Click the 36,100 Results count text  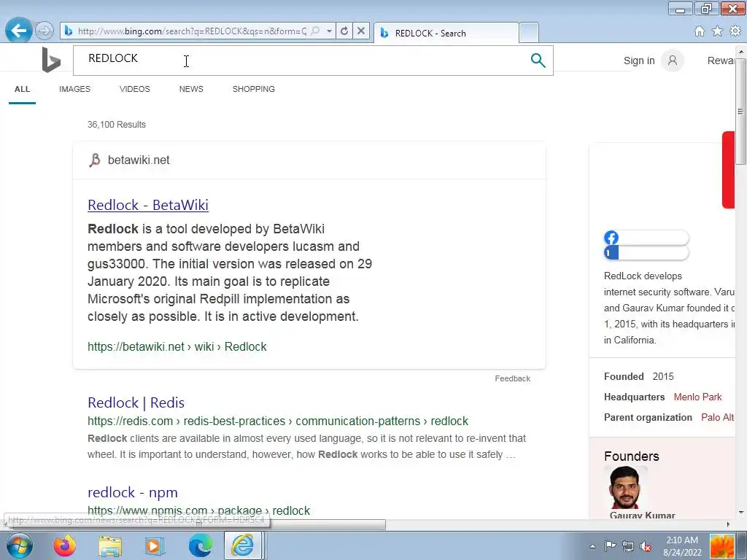coord(116,125)
